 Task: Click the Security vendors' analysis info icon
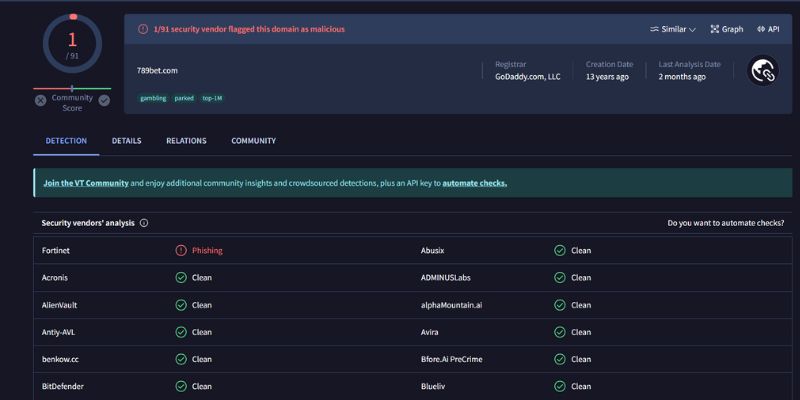coord(144,223)
